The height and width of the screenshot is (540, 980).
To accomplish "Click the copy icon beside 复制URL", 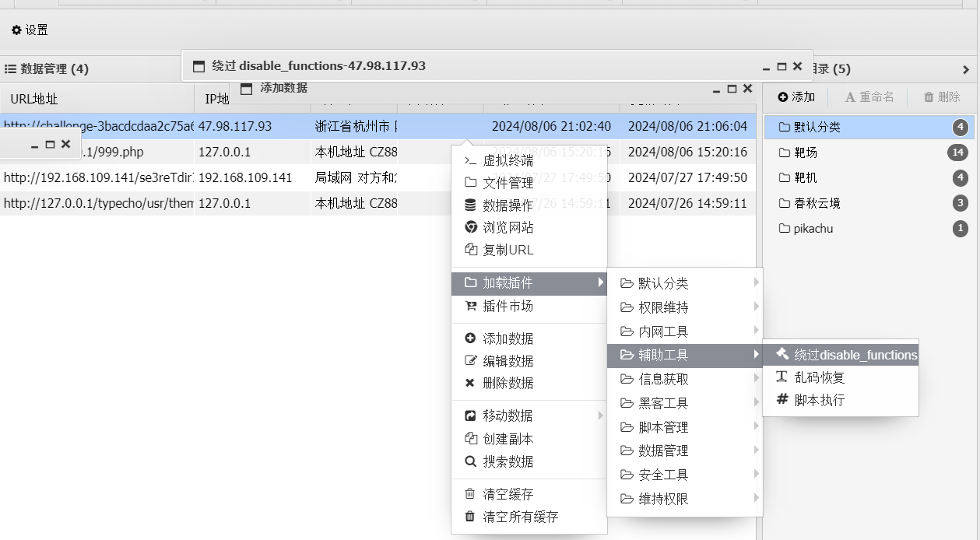I will click(470, 251).
